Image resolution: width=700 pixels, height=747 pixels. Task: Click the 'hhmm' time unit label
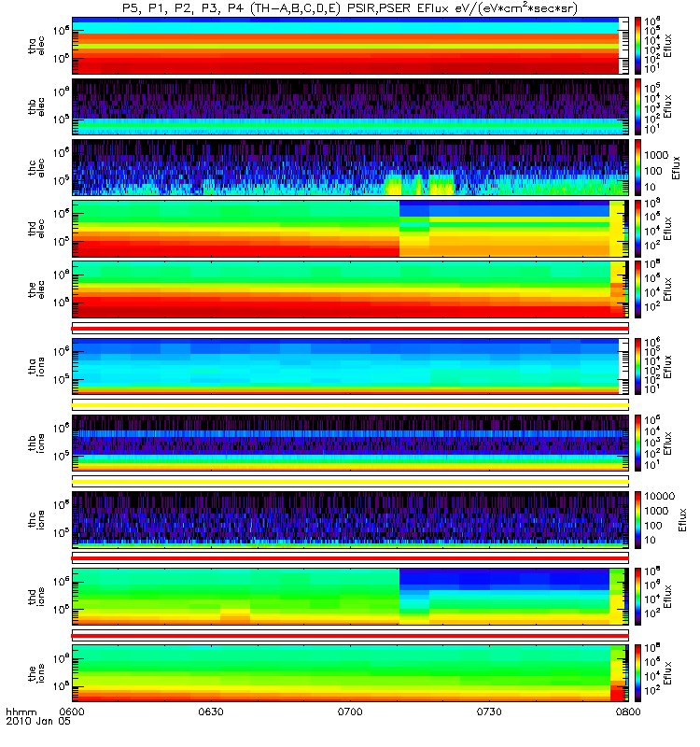pyautogui.click(x=21, y=712)
